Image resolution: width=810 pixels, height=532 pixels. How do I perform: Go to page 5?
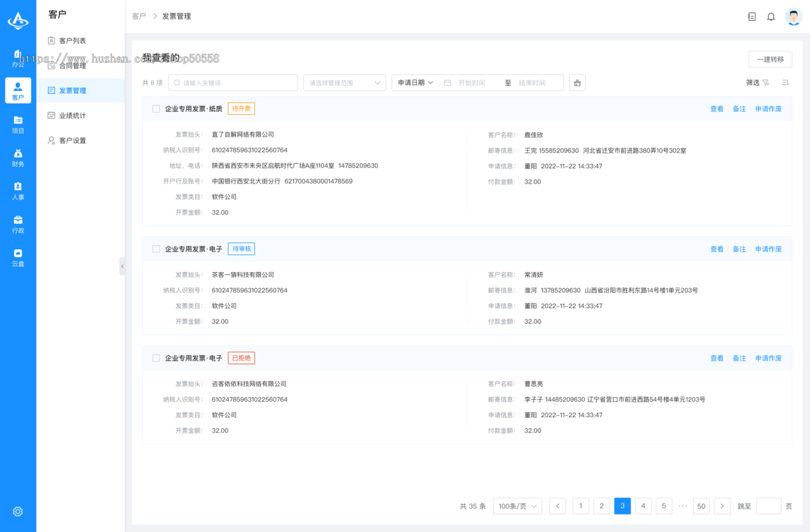point(664,506)
